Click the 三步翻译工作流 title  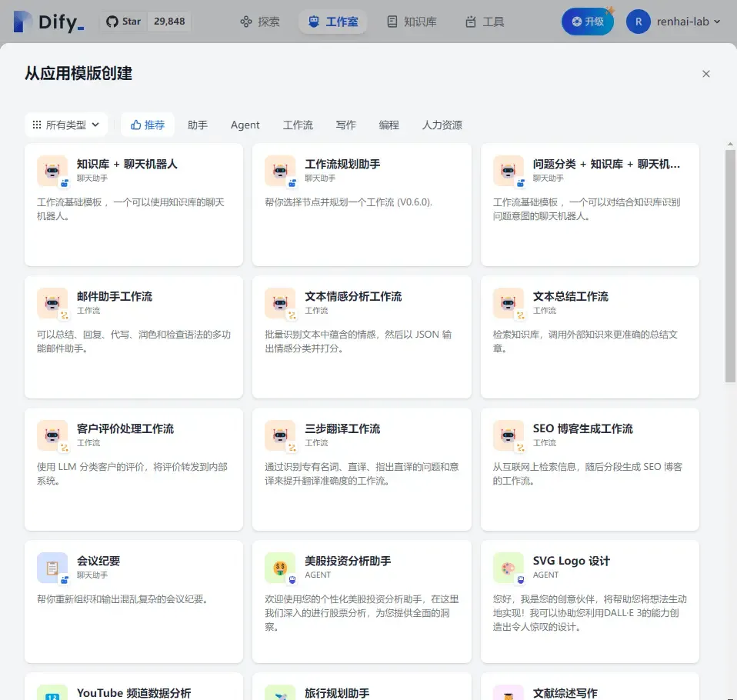(342, 428)
